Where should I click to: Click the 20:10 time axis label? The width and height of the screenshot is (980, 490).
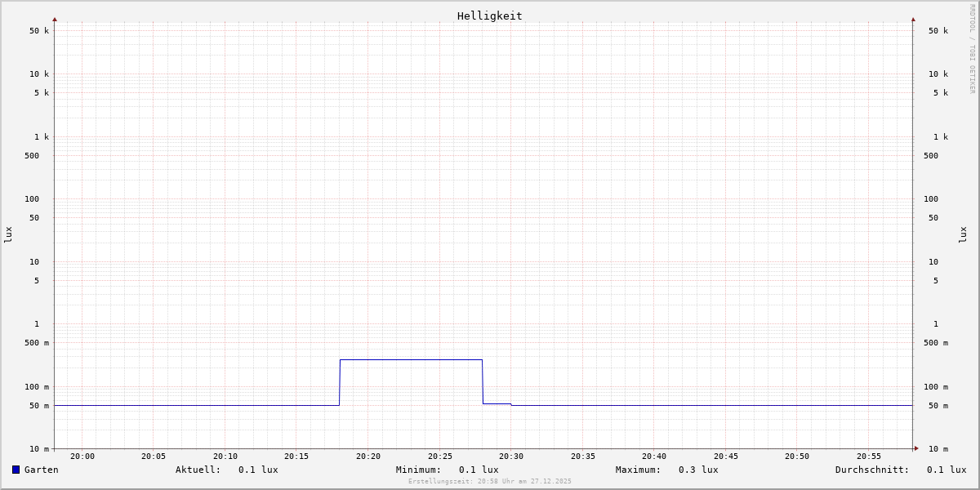click(x=225, y=457)
